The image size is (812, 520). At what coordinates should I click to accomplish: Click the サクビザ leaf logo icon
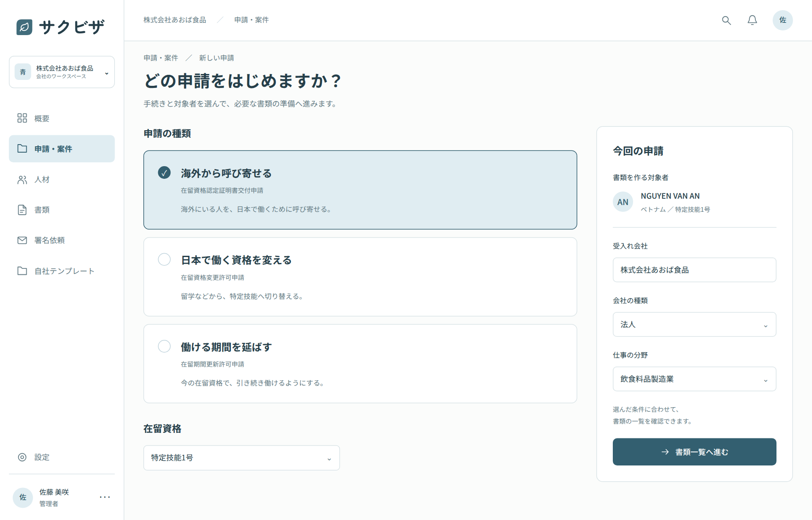(x=24, y=27)
